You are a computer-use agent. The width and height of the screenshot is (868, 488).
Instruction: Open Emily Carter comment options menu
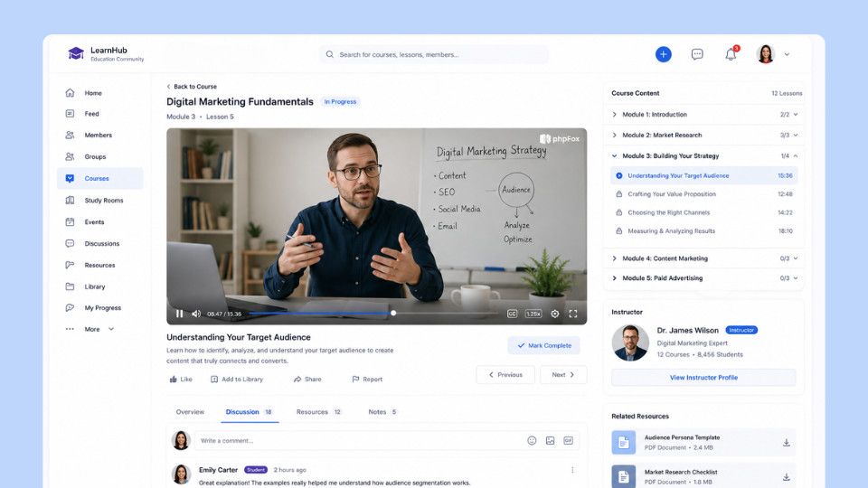572,470
